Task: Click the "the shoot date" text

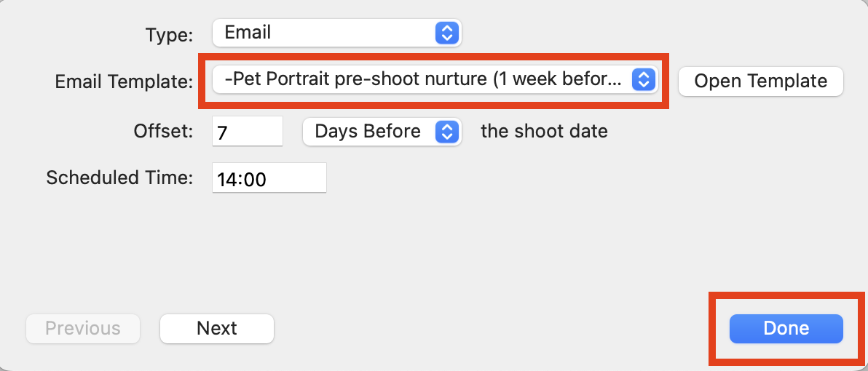Action: (544, 132)
